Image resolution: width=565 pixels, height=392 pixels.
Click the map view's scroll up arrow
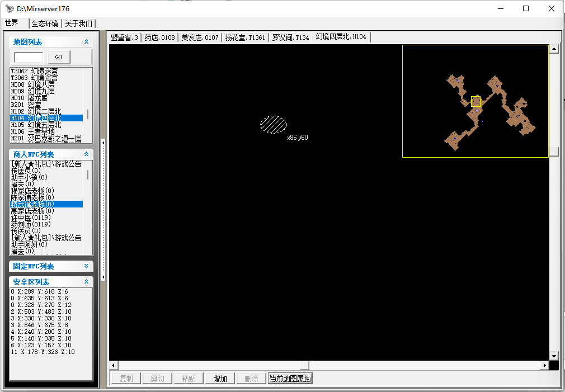[554, 49]
